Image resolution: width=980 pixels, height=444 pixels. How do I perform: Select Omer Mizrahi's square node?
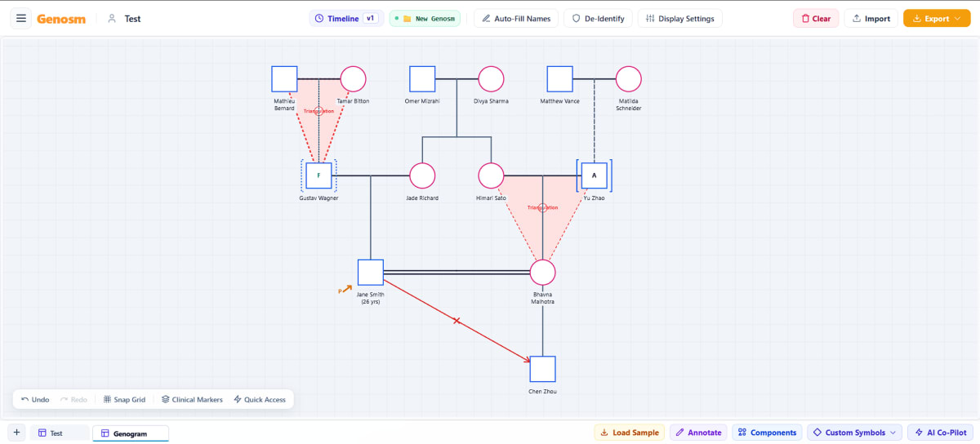tap(422, 79)
